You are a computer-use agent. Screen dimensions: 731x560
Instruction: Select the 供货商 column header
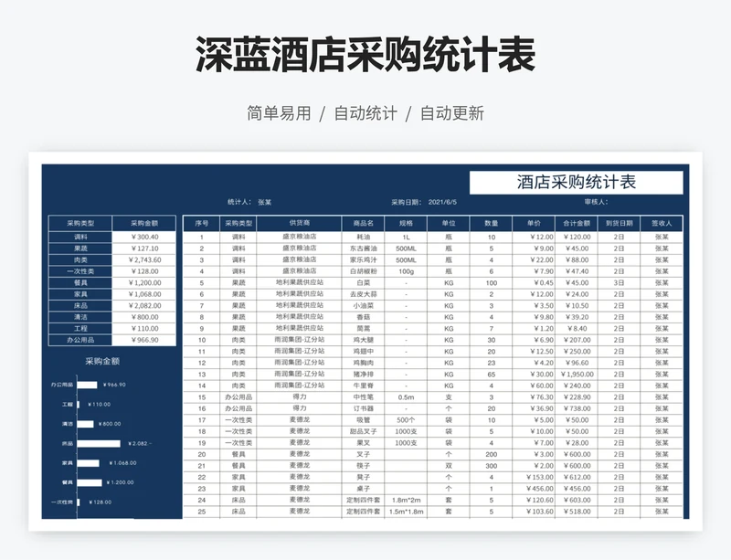click(300, 223)
